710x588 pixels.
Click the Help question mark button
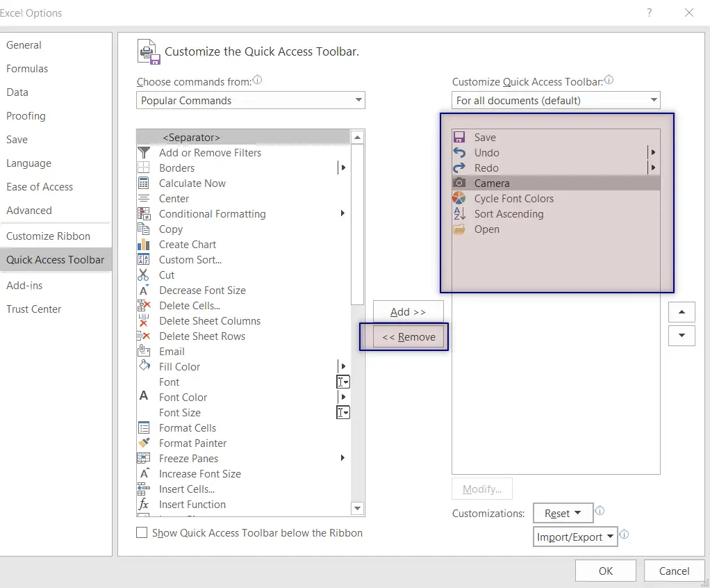[x=650, y=13]
